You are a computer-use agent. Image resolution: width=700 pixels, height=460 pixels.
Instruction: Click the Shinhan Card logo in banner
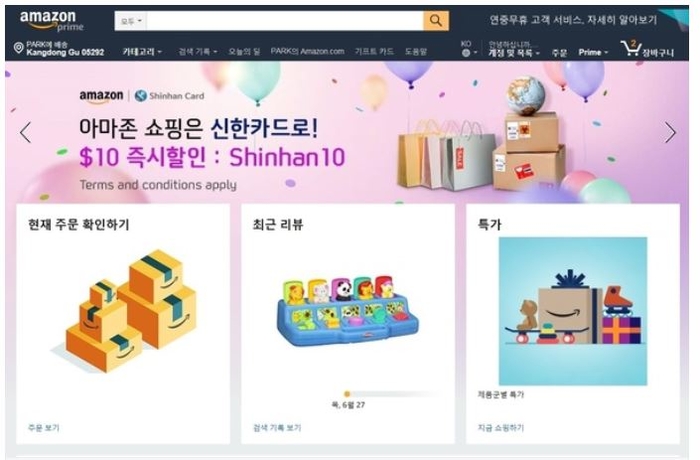pos(170,96)
